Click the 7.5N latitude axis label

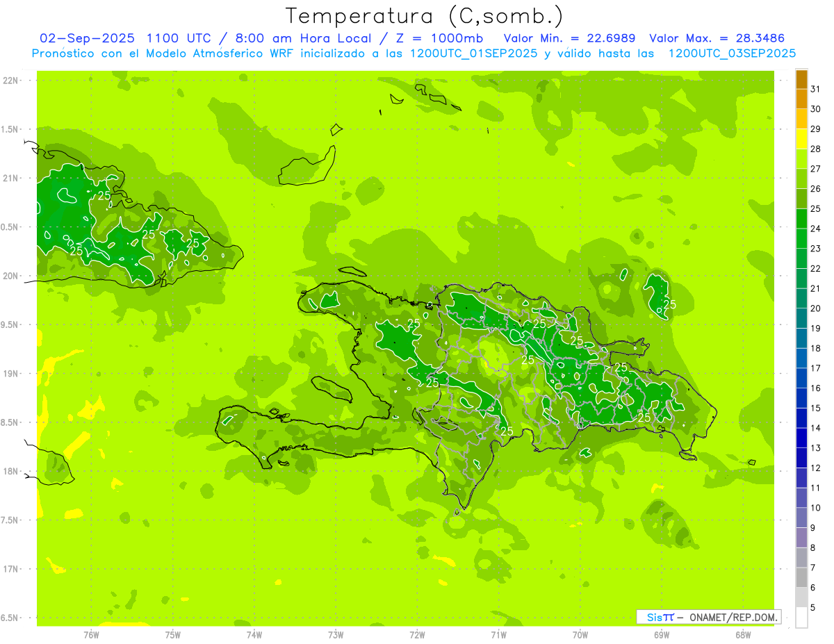click(10, 520)
